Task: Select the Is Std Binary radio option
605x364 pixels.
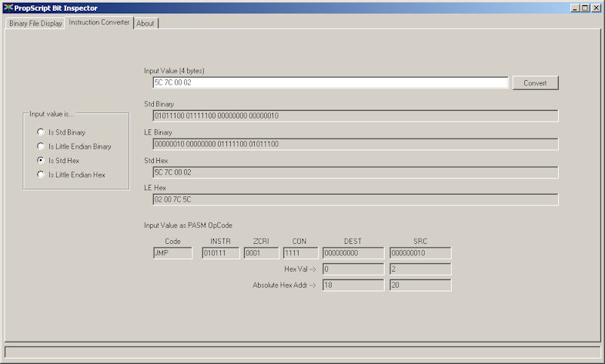Action: pyautogui.click(x=42, y=132)
